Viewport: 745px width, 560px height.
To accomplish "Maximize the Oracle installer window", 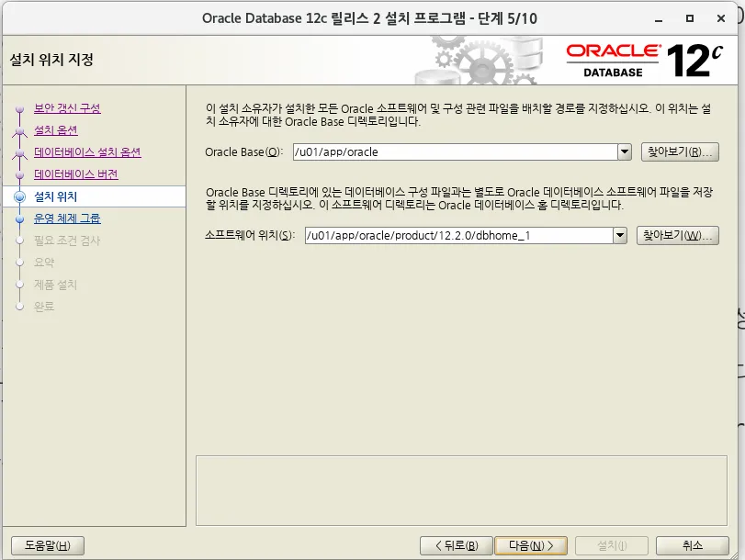I will tap(690, 18).
